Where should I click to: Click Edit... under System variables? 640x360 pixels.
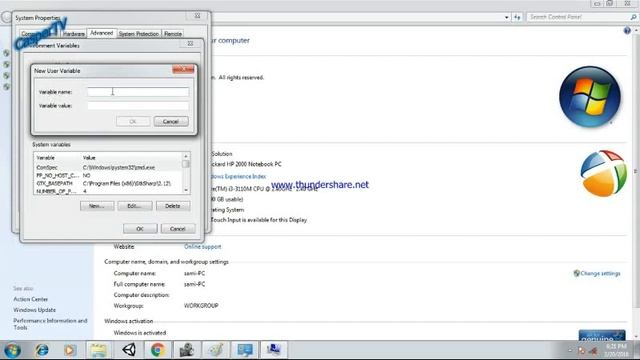click(135, 206)
